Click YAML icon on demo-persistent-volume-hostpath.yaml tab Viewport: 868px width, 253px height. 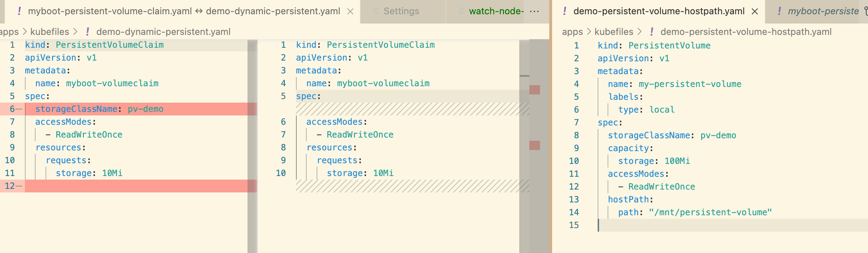pos(565,11)
